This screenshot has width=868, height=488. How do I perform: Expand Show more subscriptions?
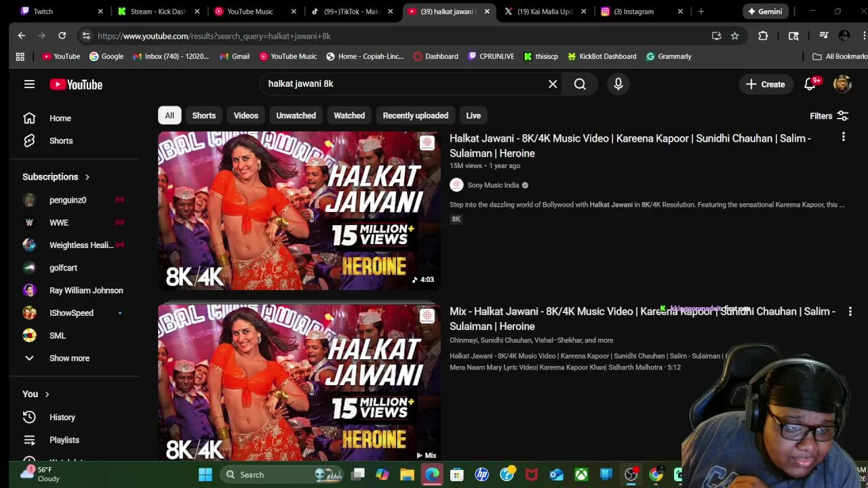tap(68, 358)
